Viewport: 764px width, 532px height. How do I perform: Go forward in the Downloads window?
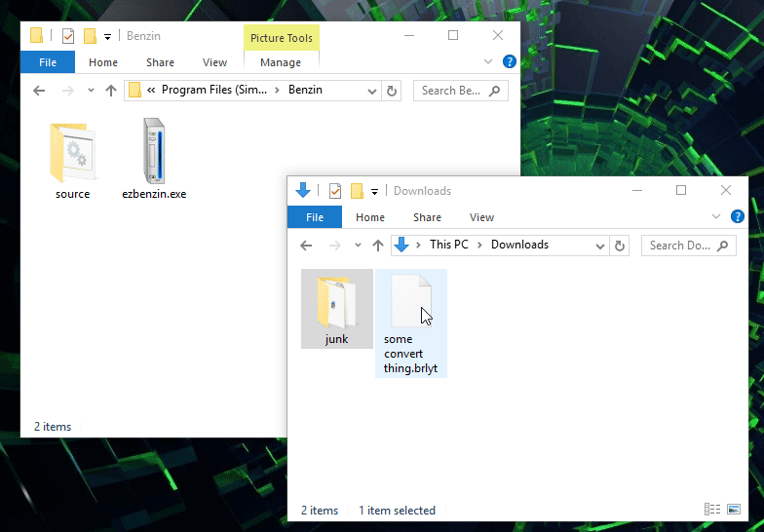click(335, 246)
